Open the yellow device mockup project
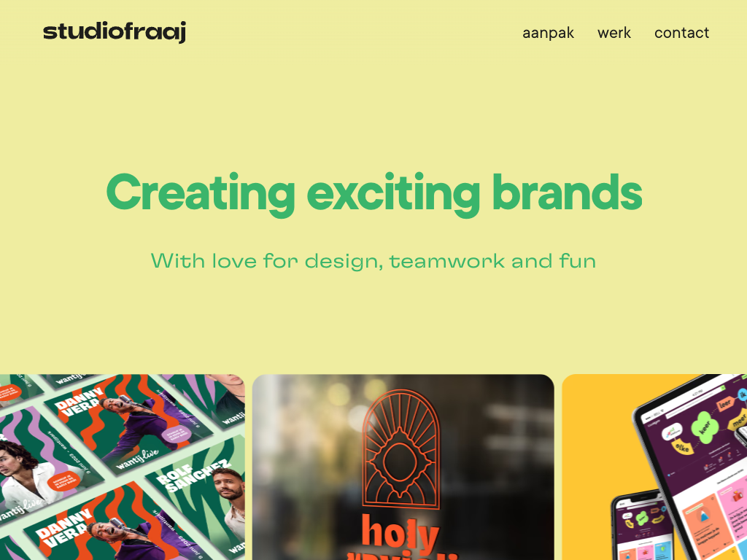 tap(654, 467)
